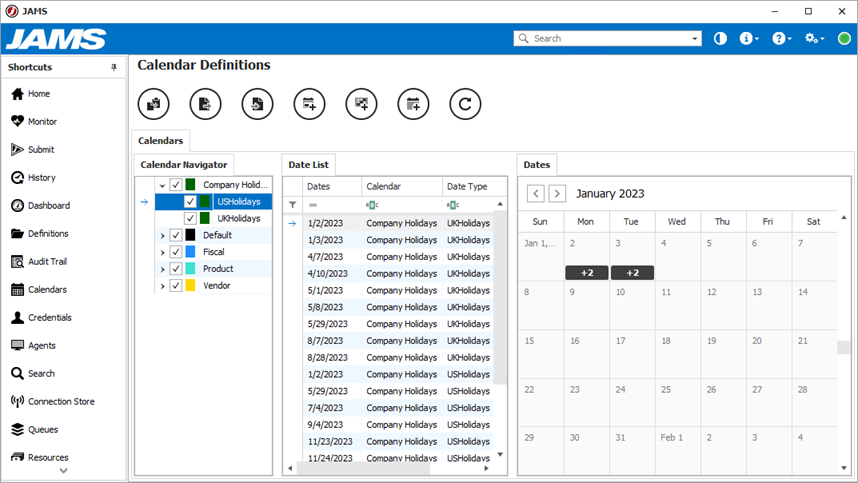The image size is (858, 483).
Task: Expand the Default calendar node
Action: [162, 236]
